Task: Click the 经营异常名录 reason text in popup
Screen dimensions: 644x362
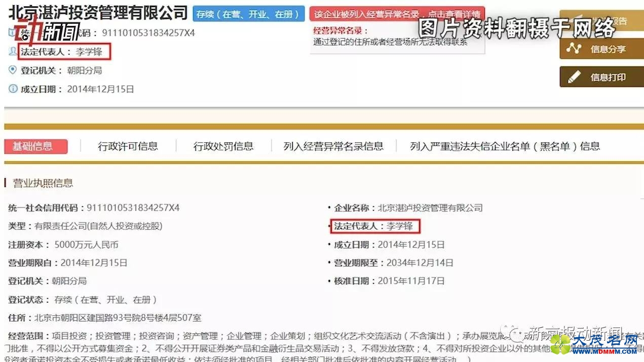Action: pos(390,42)
